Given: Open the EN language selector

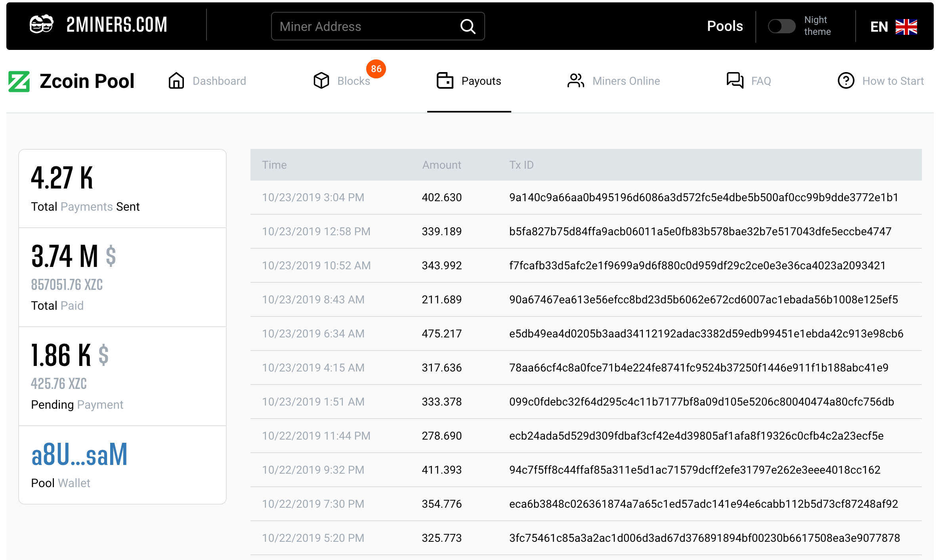Looking at the screenshot, I should [879, 27].
